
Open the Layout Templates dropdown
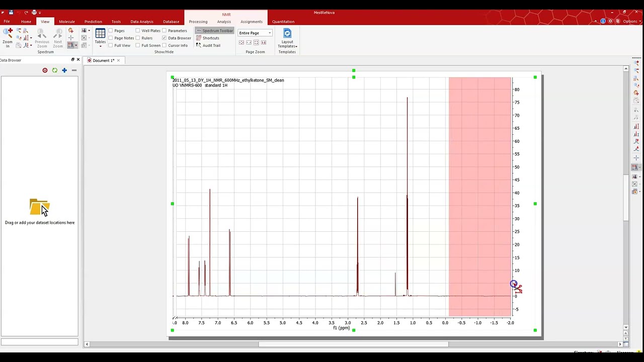click(x=287, y=44)
